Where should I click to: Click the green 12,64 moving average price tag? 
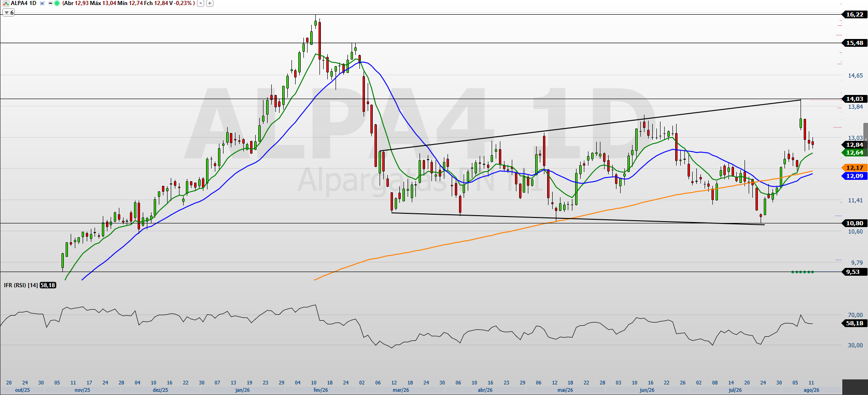(x=854, y=152)
